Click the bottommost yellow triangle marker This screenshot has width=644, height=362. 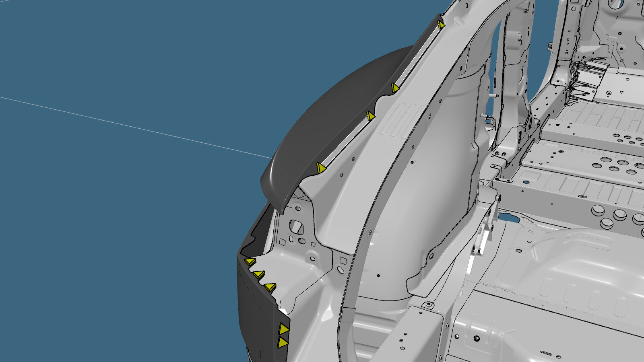(x=283, y=343)
